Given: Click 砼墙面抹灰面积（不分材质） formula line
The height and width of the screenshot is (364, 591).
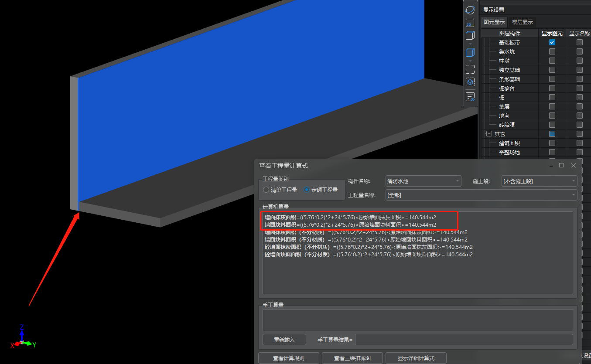Looking at the screenshot, I should point(369,247).
